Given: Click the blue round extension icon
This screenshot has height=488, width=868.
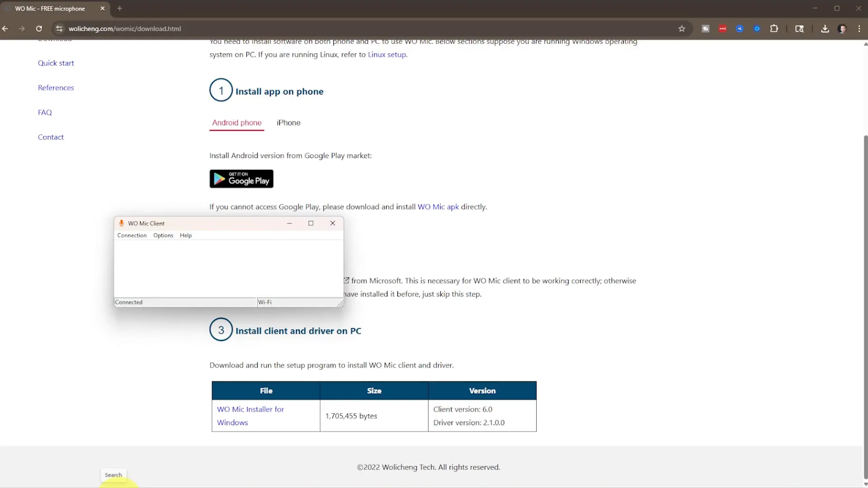Looking at the screenshot, I should [x=740, y=28].
